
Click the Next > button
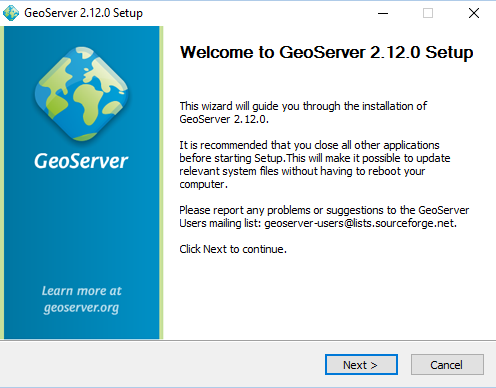tap(361, 365)
